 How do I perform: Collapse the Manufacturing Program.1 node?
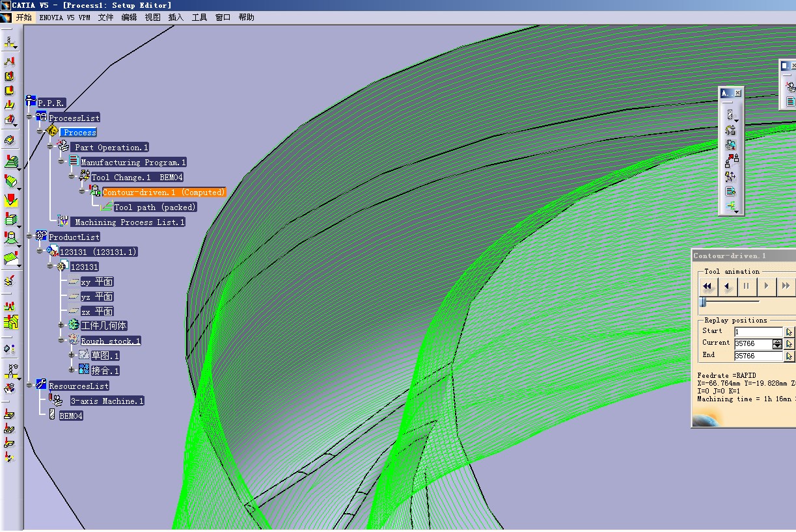[62, 163]
